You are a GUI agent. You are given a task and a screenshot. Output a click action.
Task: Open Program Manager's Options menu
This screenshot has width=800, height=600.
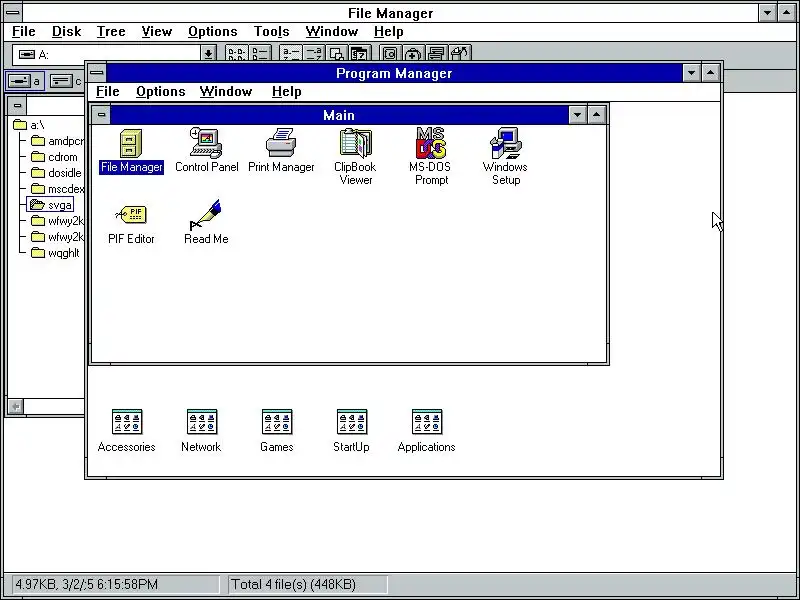161,92
